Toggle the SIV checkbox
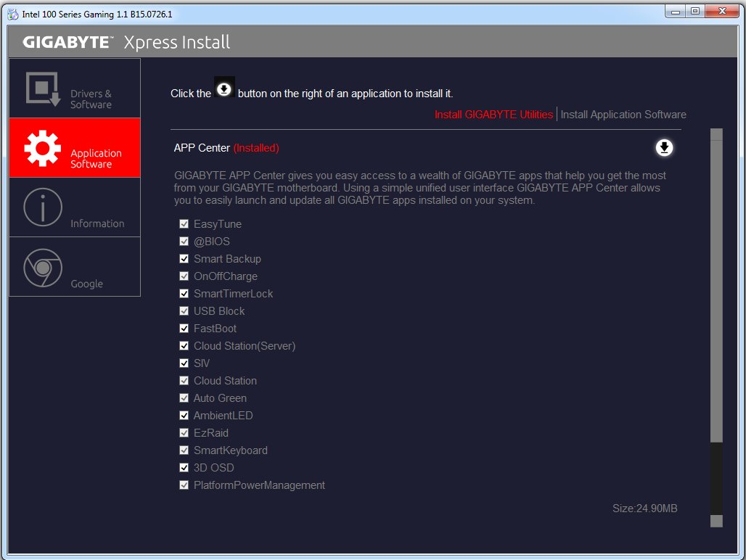This screenshot has height=560, width=746. point(184,363)
